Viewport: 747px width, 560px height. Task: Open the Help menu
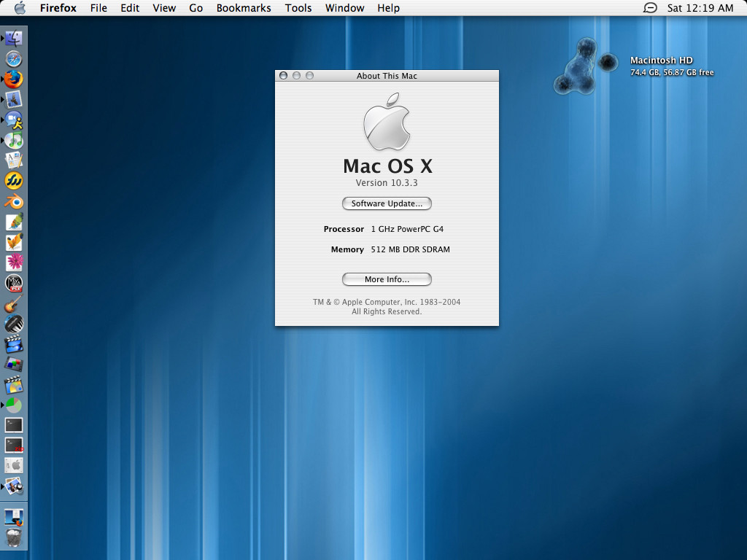tap(388, 8)
